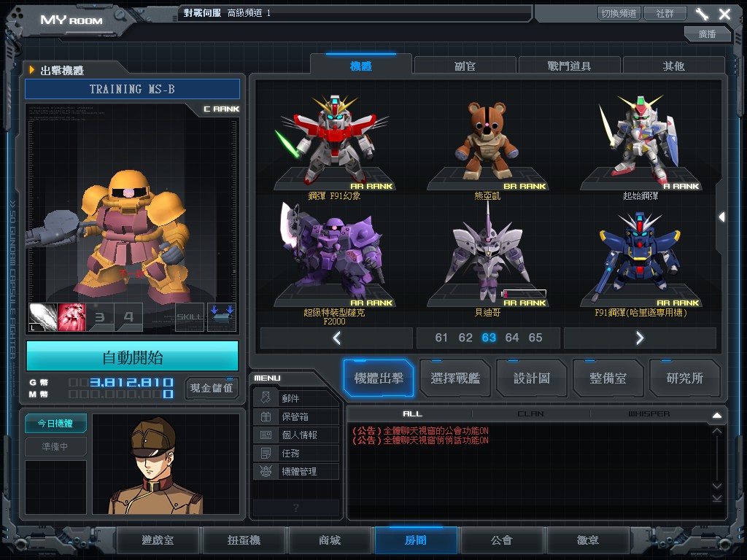This screenshot has height=560, width=747.
Task: Open the 設計圖 blueprint button
Action: pyautogui.click(x=532, y=378)
